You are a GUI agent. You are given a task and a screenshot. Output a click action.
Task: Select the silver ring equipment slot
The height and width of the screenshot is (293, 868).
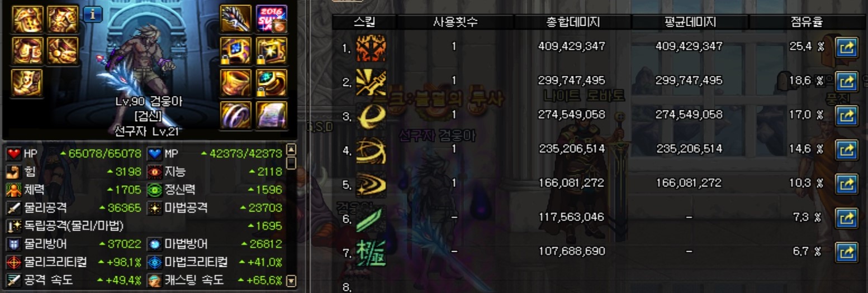click(x=235, y=115)
